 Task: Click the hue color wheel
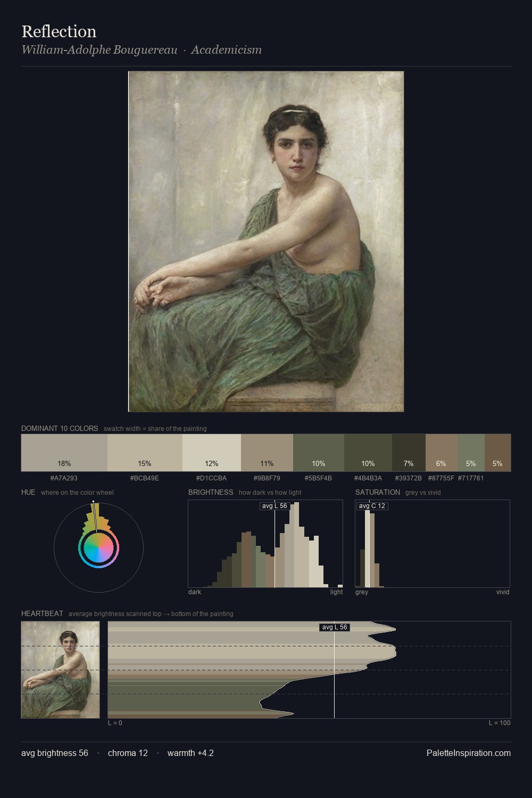(98, 547)
